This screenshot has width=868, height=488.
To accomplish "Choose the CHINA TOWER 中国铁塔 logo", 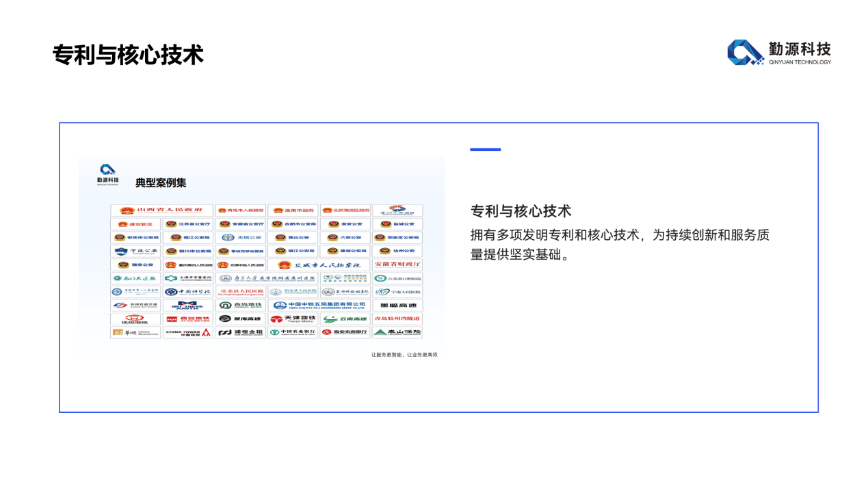I will (188, 333).
